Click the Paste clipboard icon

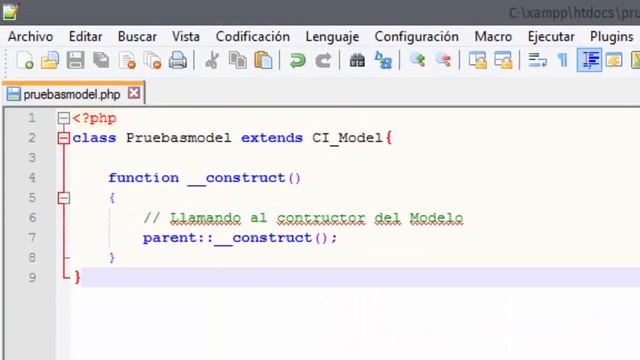point(263,60)
